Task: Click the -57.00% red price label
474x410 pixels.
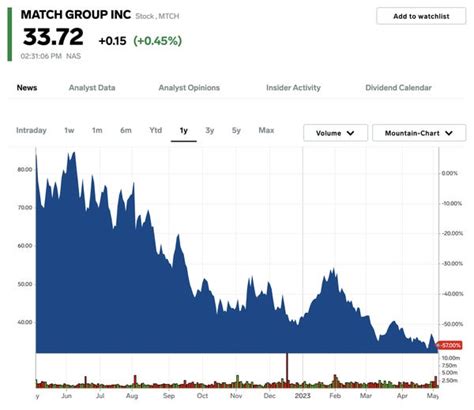Action: [450, 345]
